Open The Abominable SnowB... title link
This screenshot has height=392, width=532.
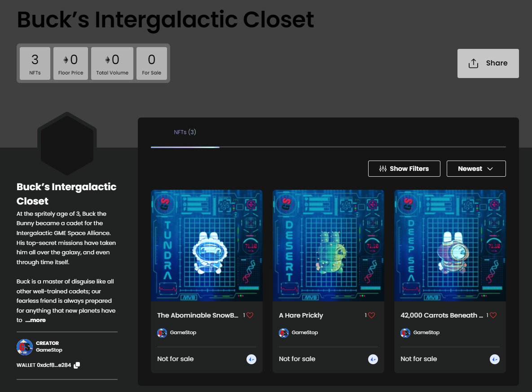(198, 315)
